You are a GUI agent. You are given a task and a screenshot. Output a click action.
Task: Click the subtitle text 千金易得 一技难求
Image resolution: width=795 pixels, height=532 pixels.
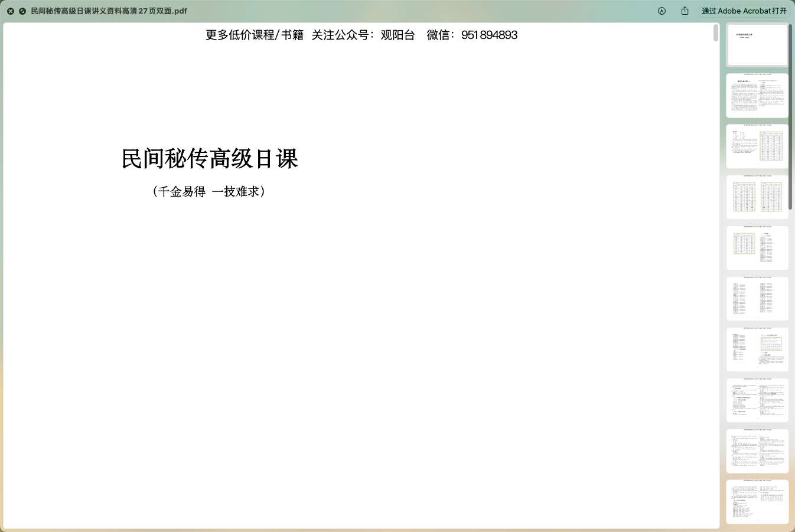pyautogui.click(x=208, y=191)
